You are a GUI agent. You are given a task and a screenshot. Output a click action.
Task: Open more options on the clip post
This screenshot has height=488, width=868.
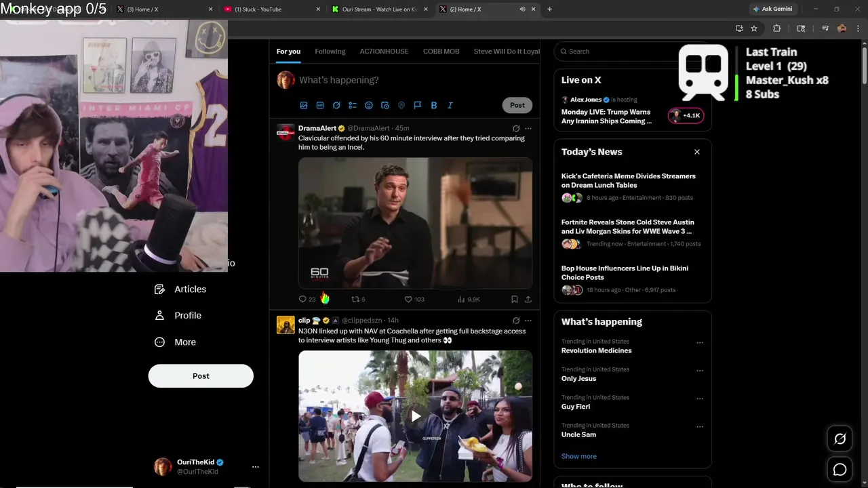528,321
